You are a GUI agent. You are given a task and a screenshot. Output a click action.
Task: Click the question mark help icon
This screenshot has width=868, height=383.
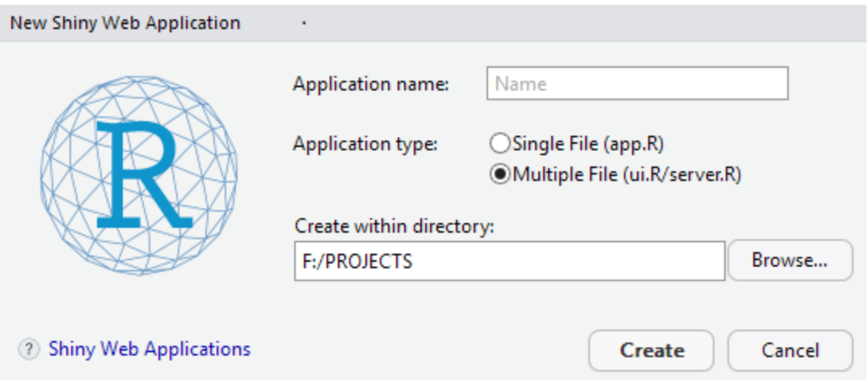pyautogui.click(x=29, y=349)
